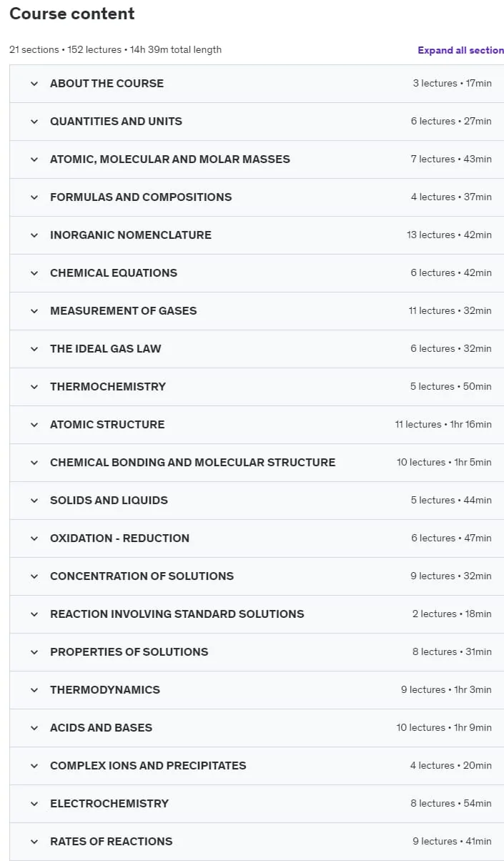Click the chevron icon for CHEMICAL EQUATIONS
Screen dimensions: 504x861
34,273
